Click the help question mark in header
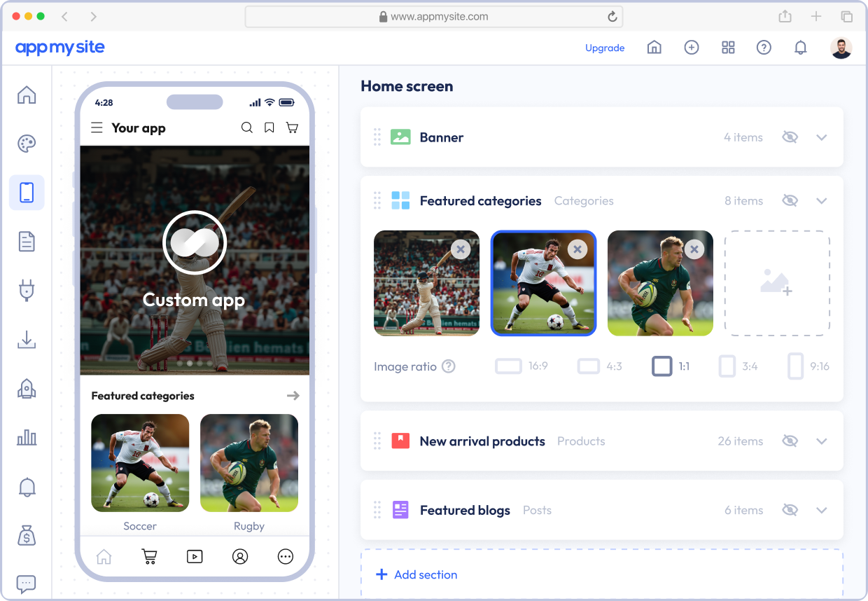The height and width of the screenshot is (601, 868). (764, 48)
